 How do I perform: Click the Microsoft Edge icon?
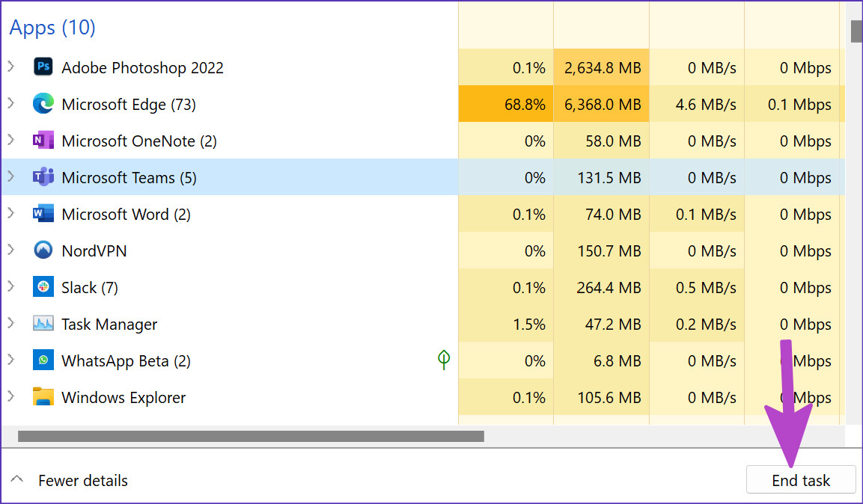43,104
